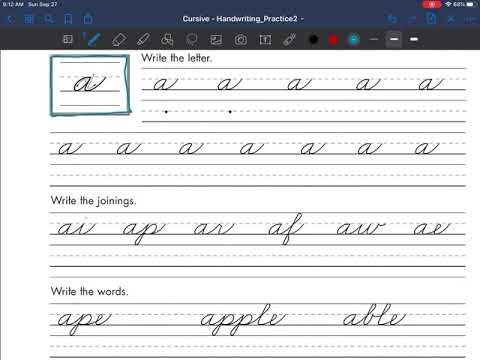
Task: Open the search tool in top bar
Action: [49, 19]
